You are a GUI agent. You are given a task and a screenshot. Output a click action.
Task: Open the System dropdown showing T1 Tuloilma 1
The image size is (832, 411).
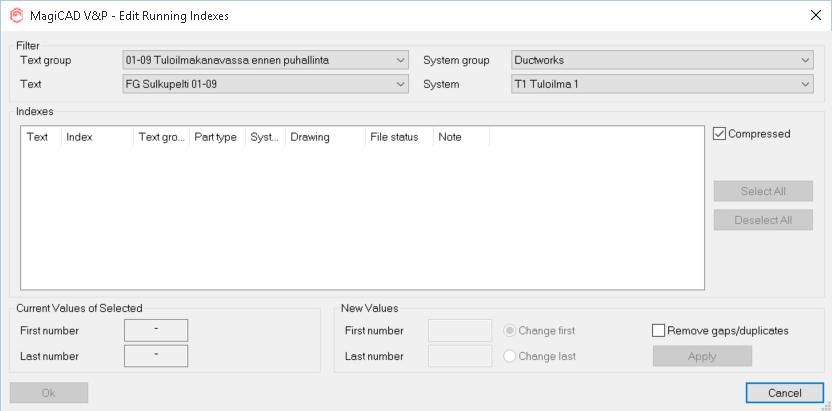pyautogui.click(x=662, y=84)
